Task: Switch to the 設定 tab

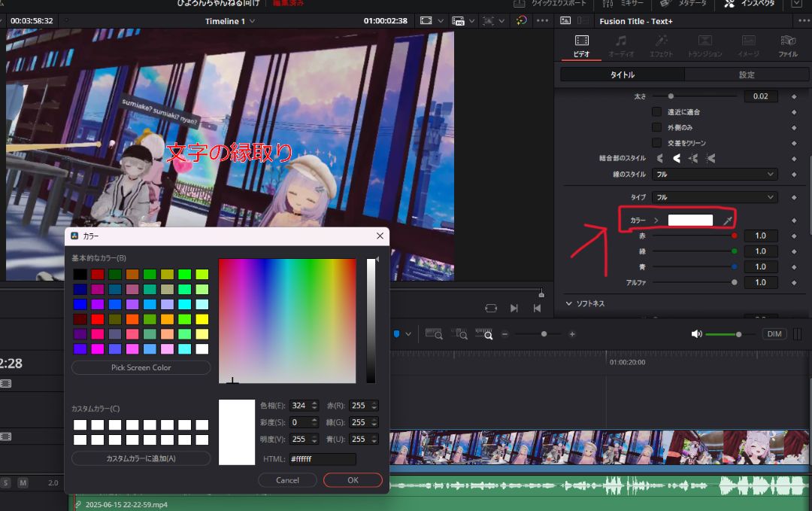Action: tap(746, 75)
